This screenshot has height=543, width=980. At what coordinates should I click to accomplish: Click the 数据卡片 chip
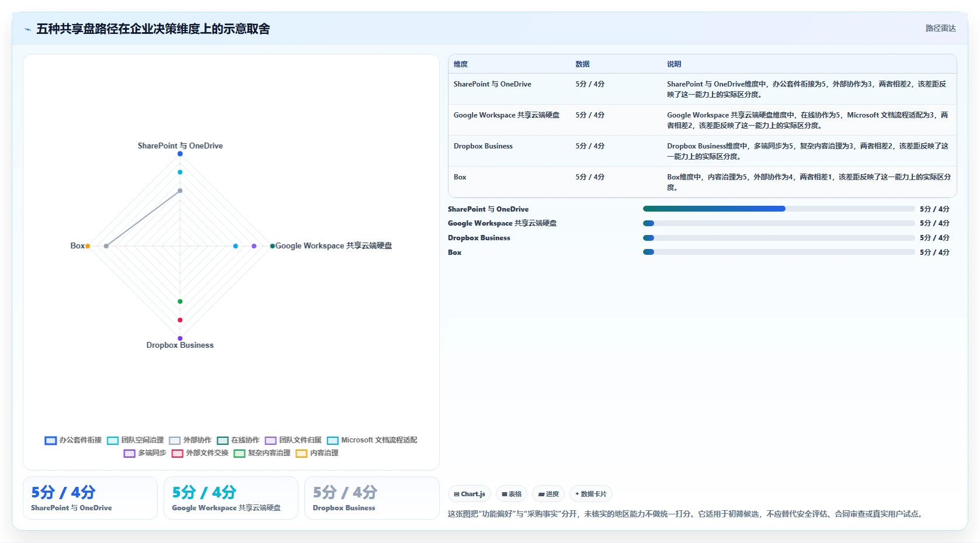coord(591,494)
